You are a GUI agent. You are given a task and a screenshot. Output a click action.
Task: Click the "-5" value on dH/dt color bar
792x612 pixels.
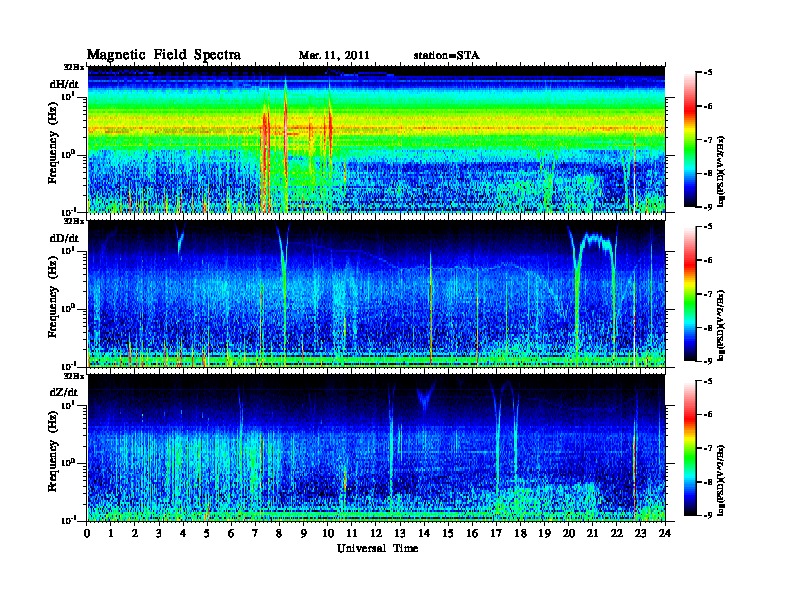708,73
